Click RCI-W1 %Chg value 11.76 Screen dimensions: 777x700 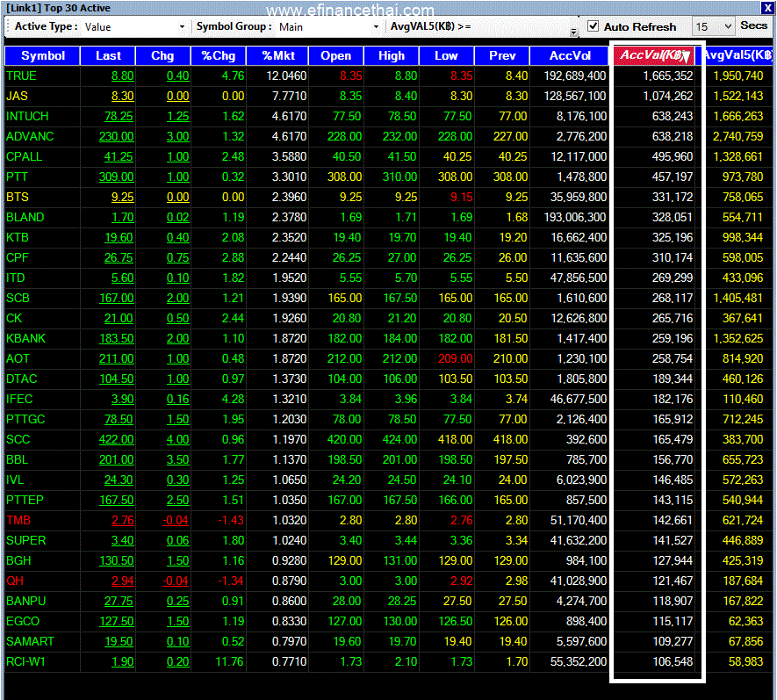(x=230, y=662)
